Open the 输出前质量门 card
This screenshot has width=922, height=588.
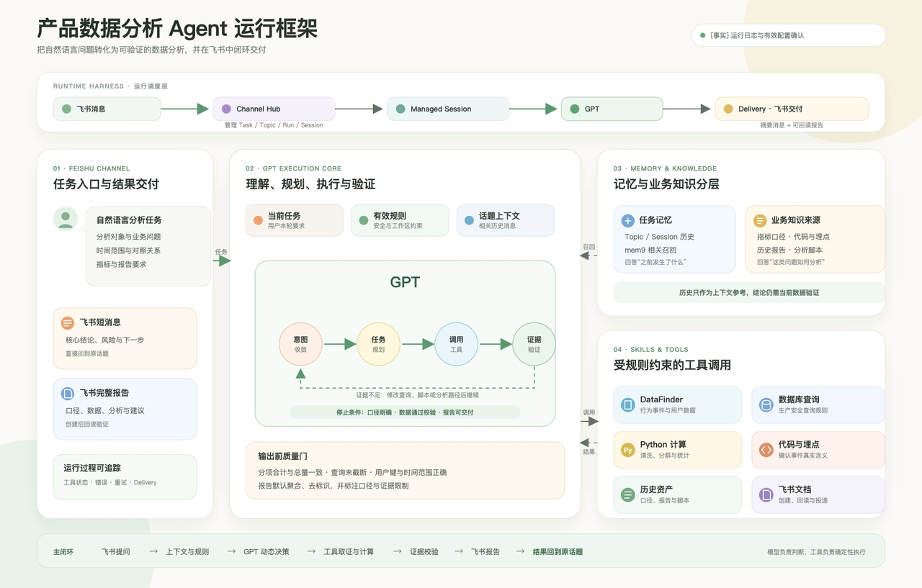tap(405, 470)
